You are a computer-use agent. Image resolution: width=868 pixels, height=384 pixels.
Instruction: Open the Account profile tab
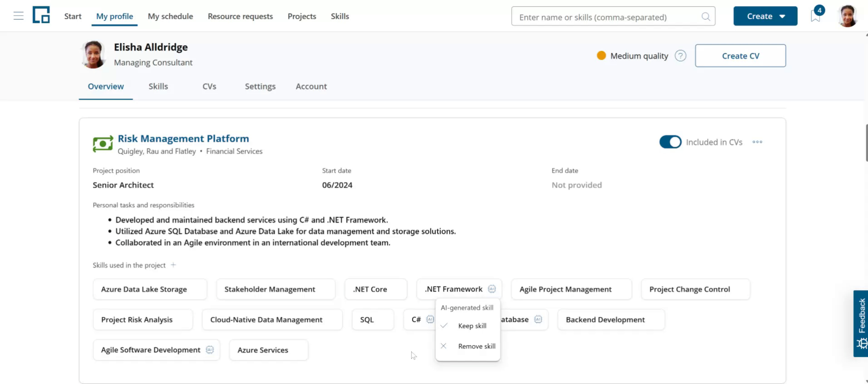[311, 86]
